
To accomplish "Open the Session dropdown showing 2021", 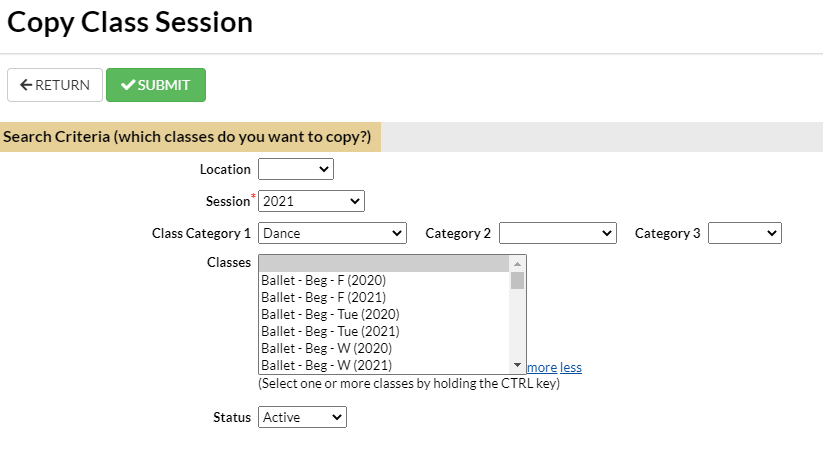I will coord(311,201).
